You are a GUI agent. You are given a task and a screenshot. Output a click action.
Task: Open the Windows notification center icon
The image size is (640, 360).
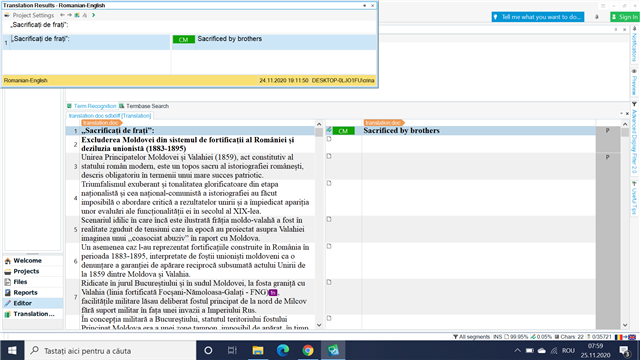click(624, 351)
